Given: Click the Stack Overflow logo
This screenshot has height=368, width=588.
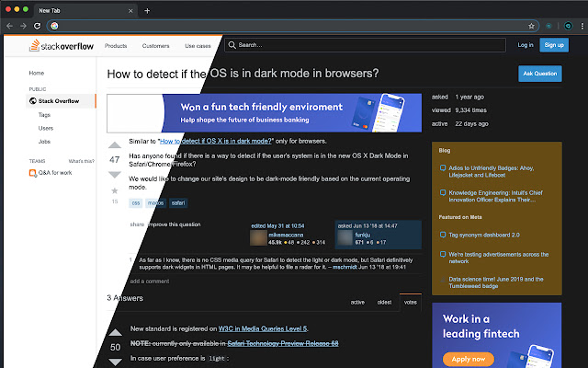Looking at the screenshot, I should 60,45.
